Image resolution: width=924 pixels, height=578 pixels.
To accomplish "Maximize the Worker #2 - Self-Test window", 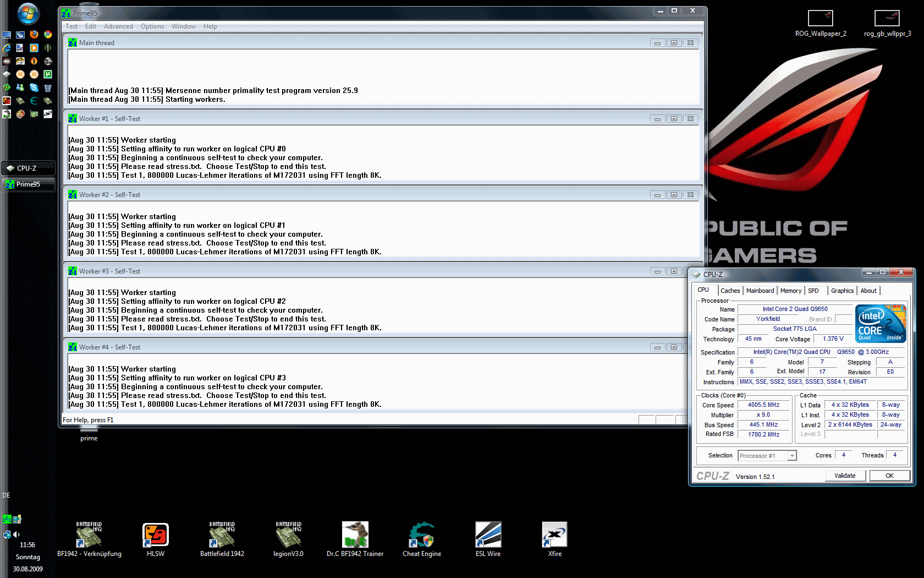I will click(x=674, y=195).
